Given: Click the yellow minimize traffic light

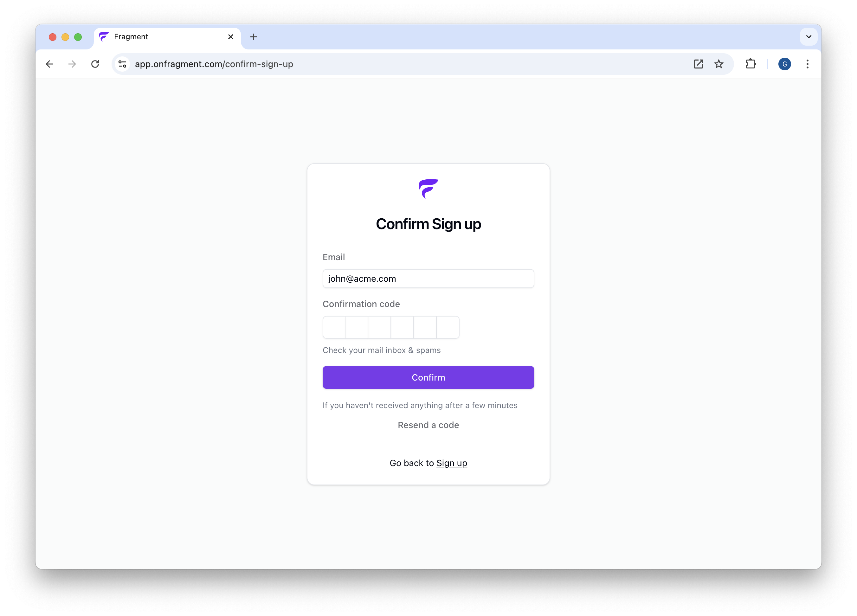Looking at the screenshot, I should pos(65,37).
